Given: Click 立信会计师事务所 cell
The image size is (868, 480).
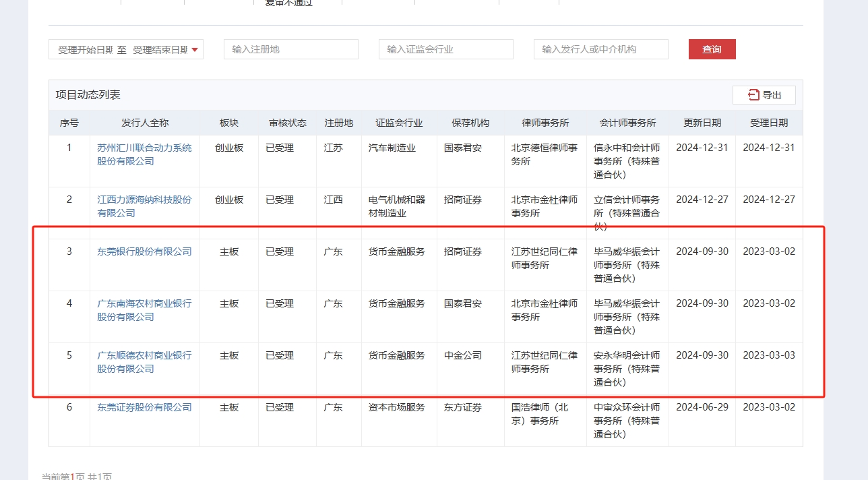Looking at the screenshot, I should coord(627,213).
